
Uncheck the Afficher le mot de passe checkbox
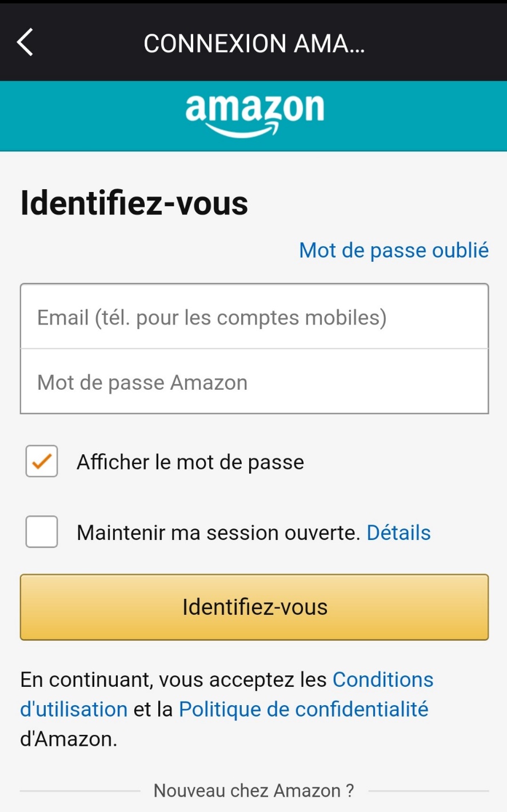(x=42, y=461)
